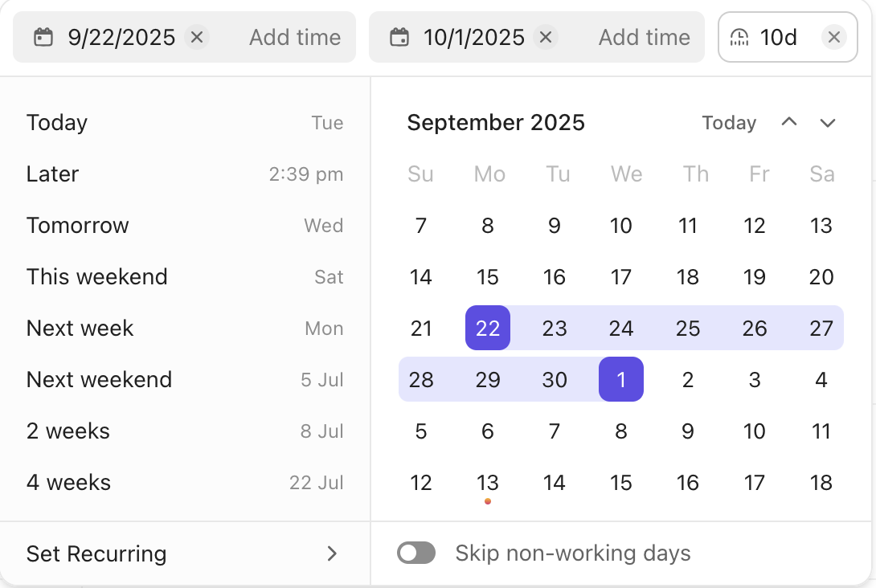This screenshot has height=588, width=876.
Task: Clear the 10/1/2025 due date
Action: click(x=546, y=37)
